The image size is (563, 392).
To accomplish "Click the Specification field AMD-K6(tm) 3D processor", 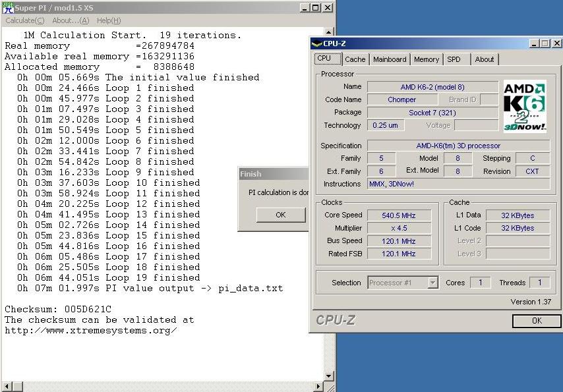I will pos(458,146).
